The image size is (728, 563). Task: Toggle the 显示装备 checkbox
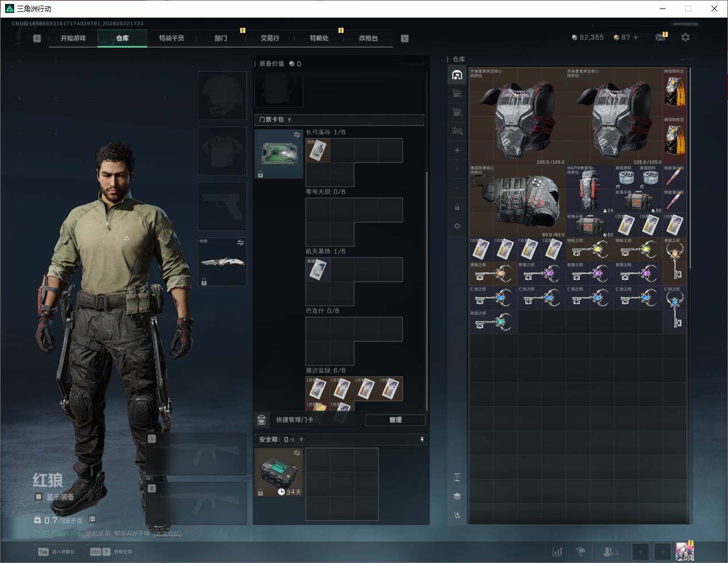pos(39,497)
